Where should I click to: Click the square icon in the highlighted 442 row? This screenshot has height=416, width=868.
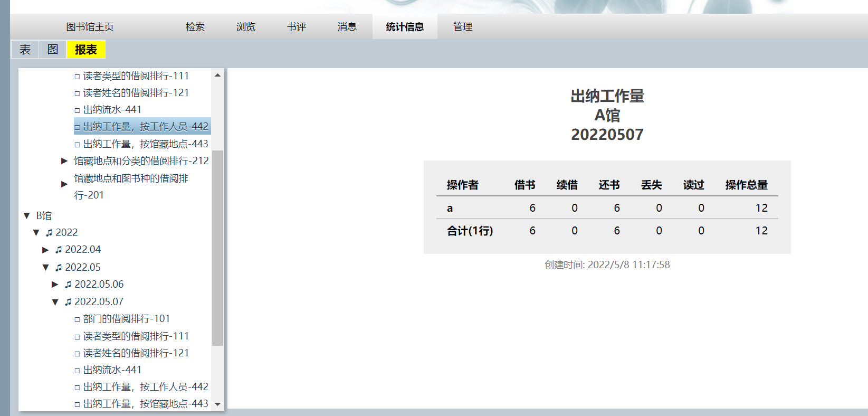coord(78,127)
